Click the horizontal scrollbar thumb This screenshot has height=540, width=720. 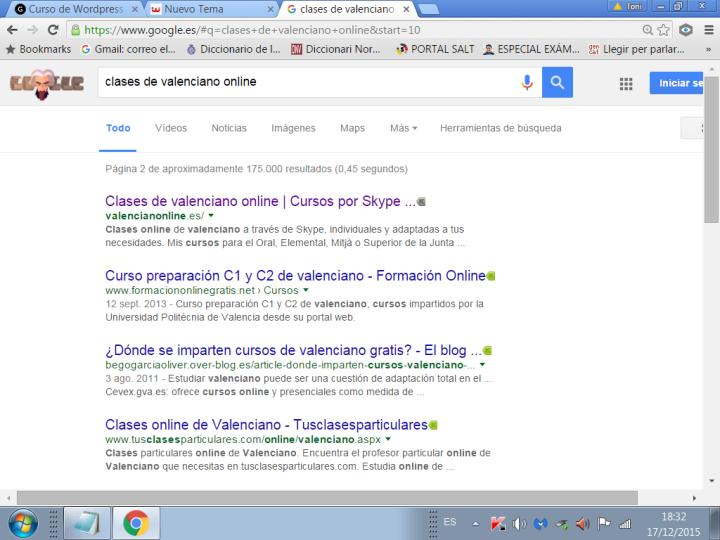(327, 498)
